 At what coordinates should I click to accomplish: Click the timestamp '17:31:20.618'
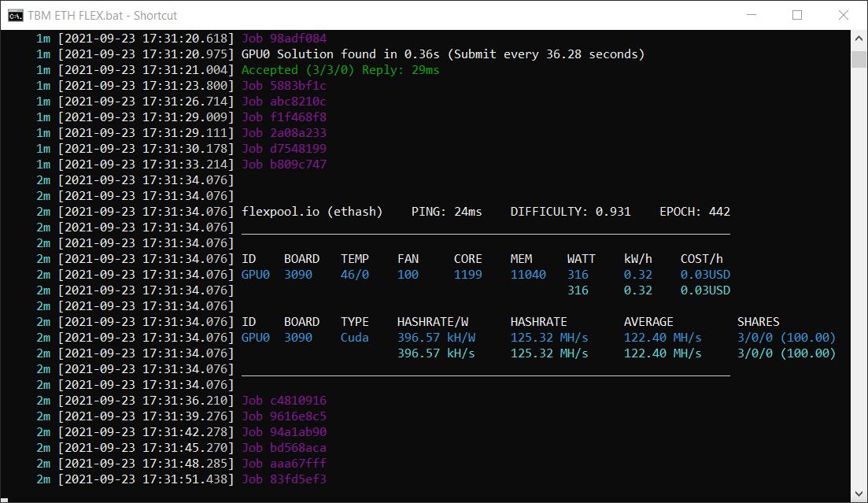185,39
